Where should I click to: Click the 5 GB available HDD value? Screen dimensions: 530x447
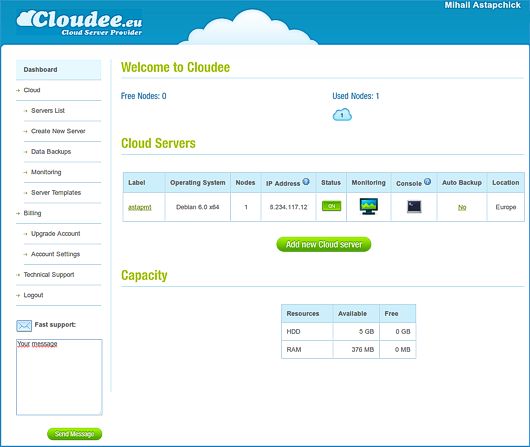click(x=366, y=332)
